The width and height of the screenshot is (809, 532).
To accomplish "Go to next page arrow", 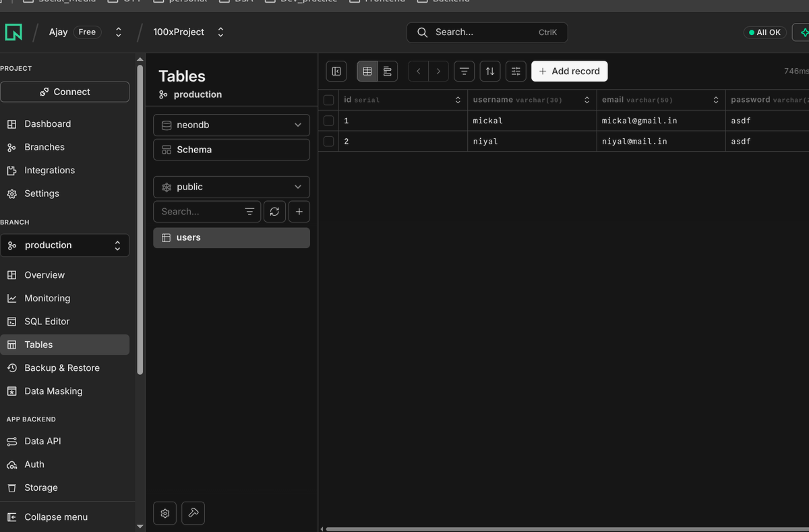I will coord(439,71).
